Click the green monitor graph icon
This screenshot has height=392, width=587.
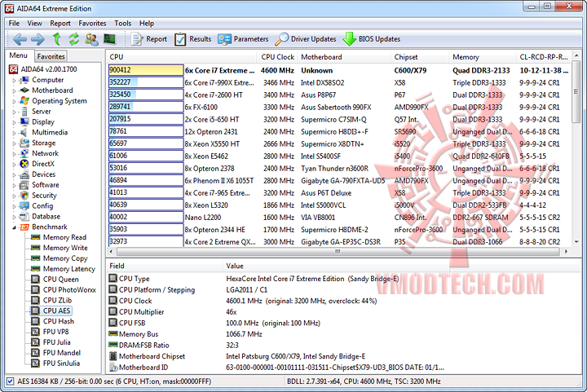[x=110, y=39]
